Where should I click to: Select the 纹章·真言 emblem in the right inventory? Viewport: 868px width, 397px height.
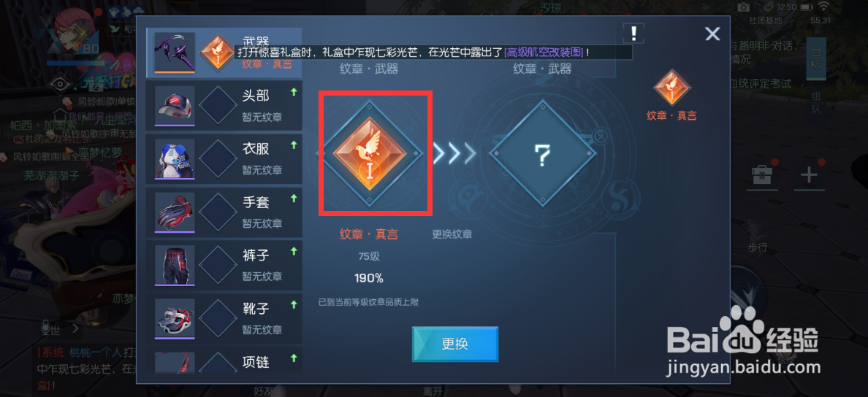672,88
